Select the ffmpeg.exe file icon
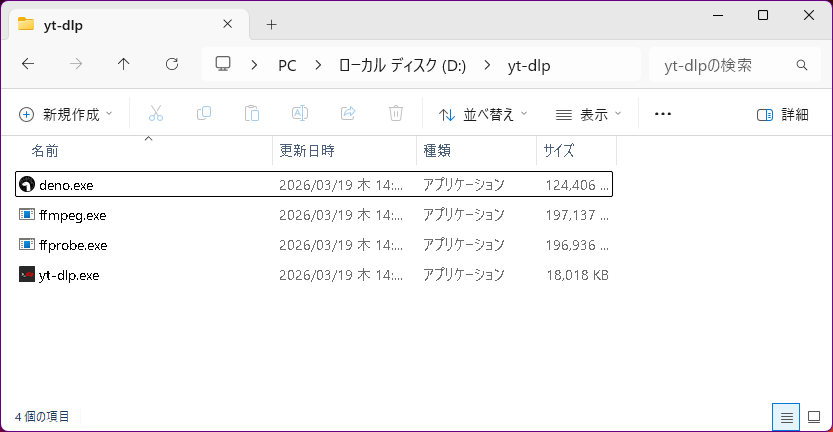This screenshot has width=833, height=432. pos(27,214)
